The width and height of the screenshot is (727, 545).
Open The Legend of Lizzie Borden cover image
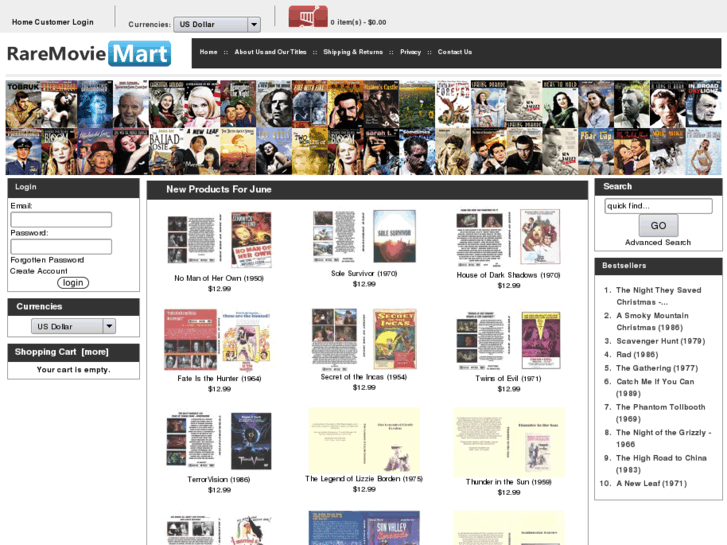coord(364,441)
